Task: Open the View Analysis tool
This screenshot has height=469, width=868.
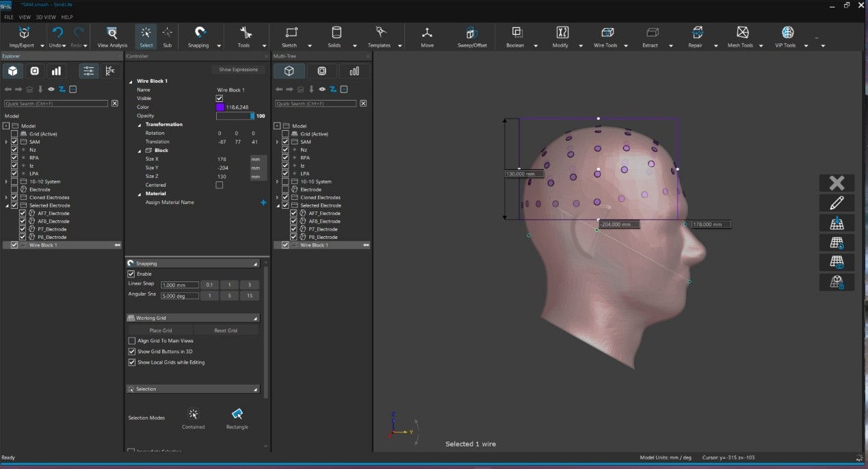Action: 112,33
